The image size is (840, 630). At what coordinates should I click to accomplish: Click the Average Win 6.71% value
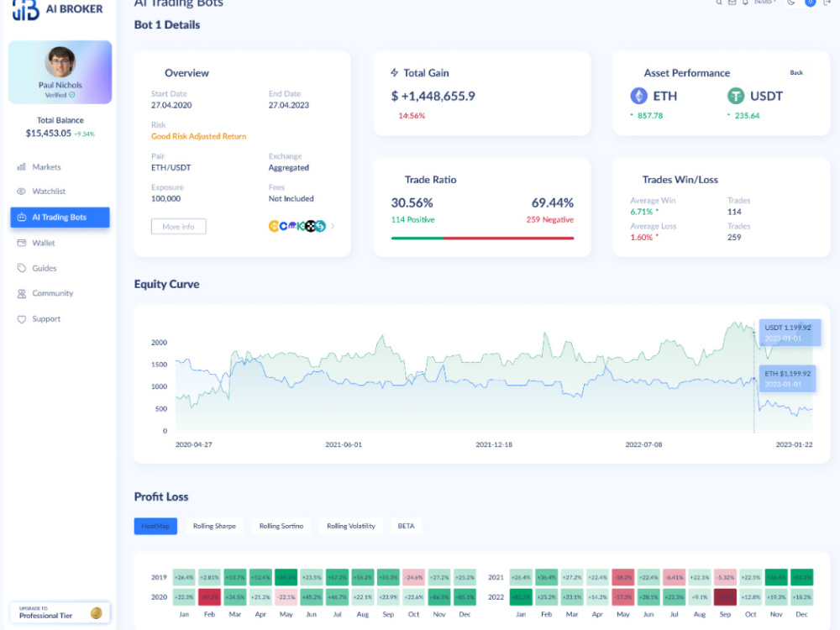[641, 213]
